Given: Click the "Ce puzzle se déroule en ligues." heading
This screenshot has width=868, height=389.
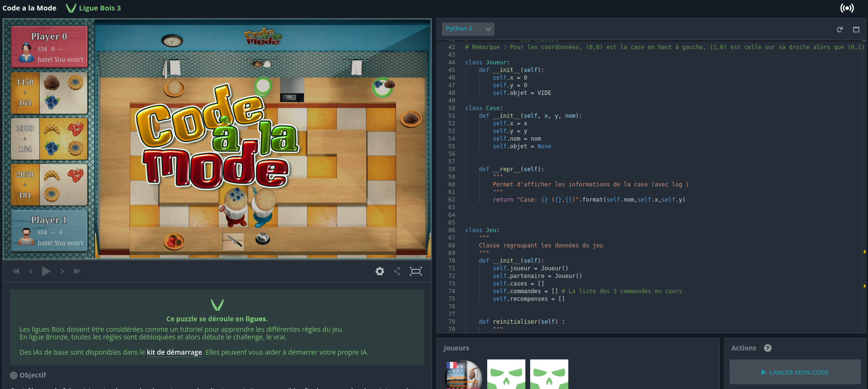Looking at the screenshot, I should (217, 319).
